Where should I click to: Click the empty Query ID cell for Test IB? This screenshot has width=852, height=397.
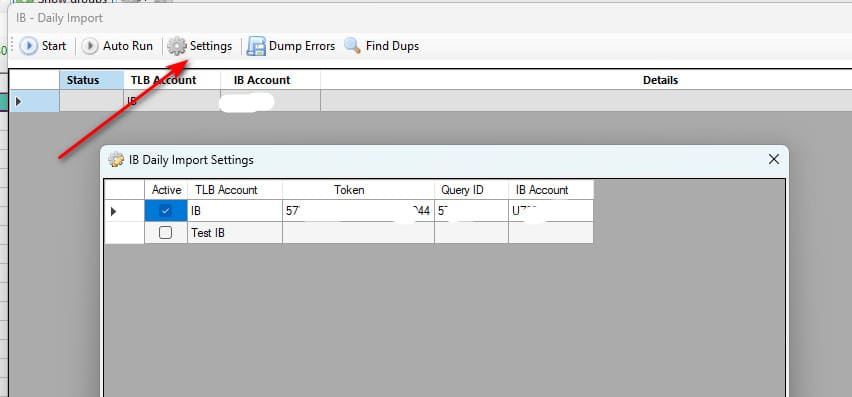coord(471,232)
